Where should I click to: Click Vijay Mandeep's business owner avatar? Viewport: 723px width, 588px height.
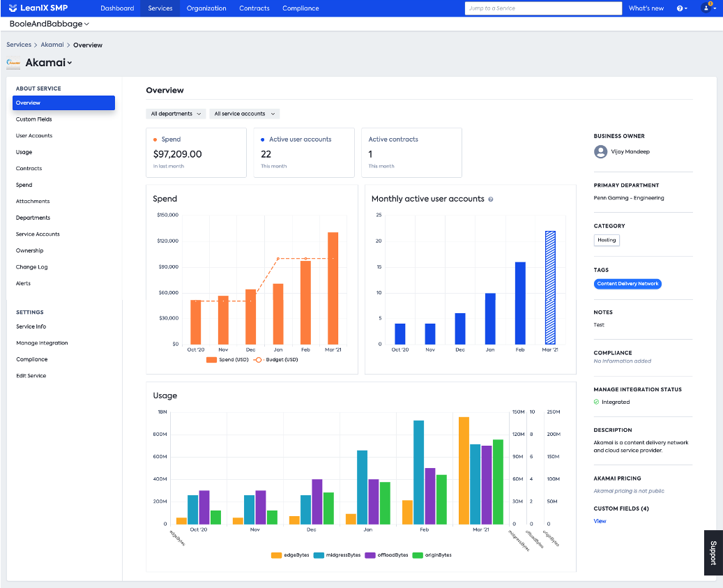[x=600, y=152]
